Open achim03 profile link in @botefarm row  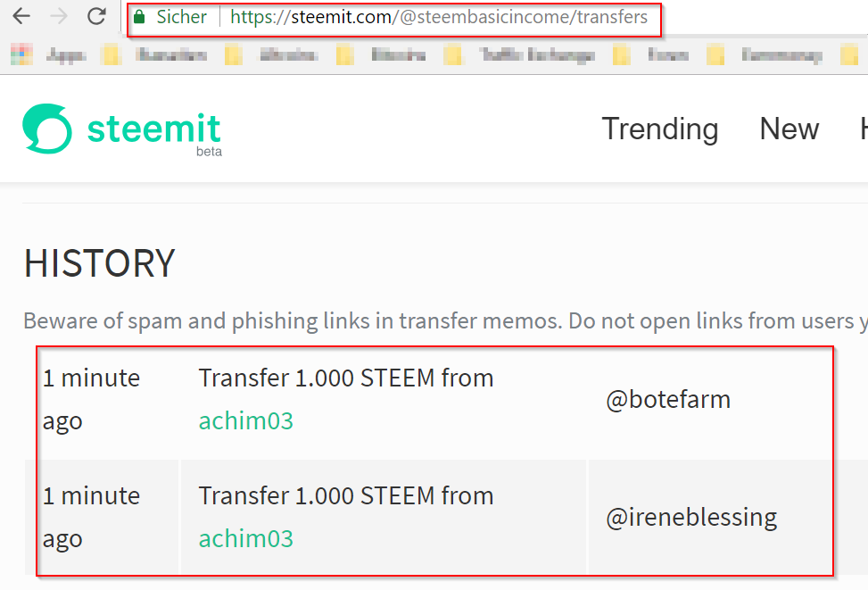[x=245, y=421]
